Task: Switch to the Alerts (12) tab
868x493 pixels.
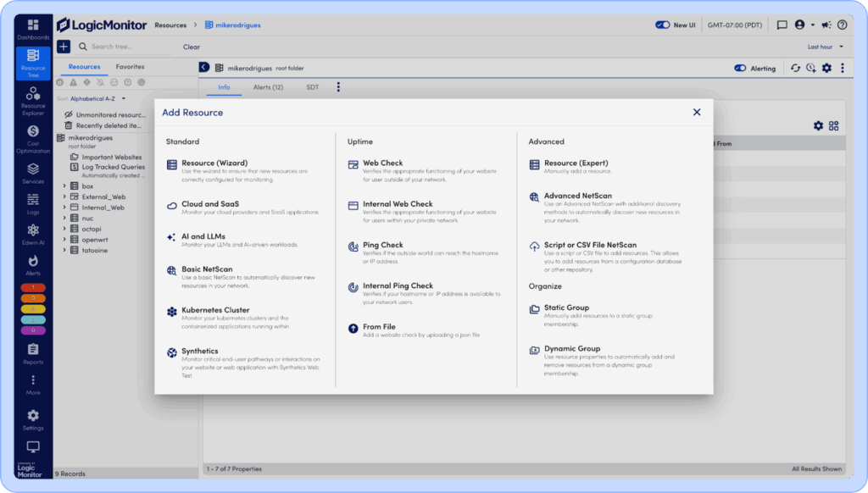Action: (x=268, y=87)
